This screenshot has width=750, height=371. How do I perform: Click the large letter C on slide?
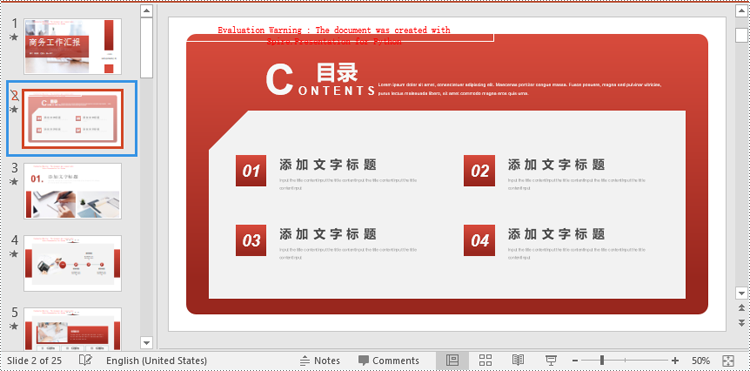(279, 80)
